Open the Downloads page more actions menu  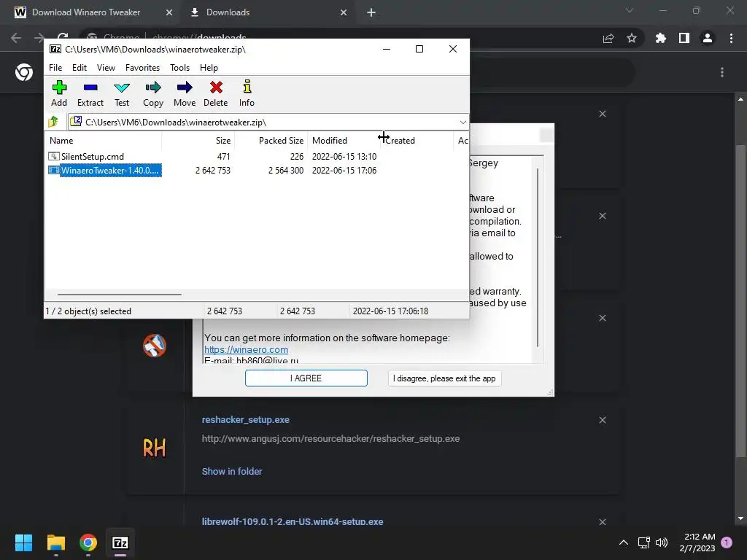(722, 72)
